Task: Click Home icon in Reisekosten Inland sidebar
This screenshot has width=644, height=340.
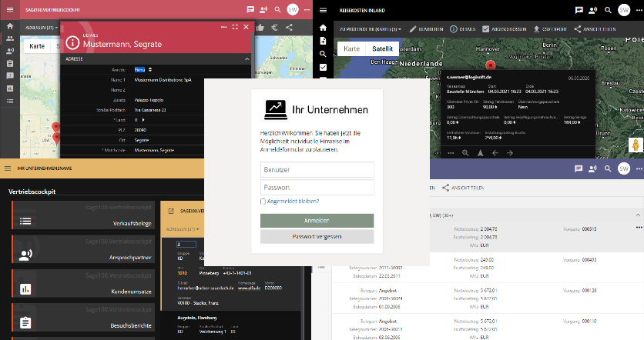Action: (x=323, y=28)
